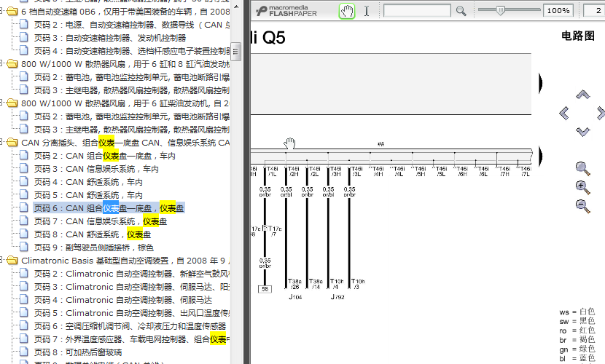Open folder icon of CAN 分离插头 entry

(x=12, y=143)
